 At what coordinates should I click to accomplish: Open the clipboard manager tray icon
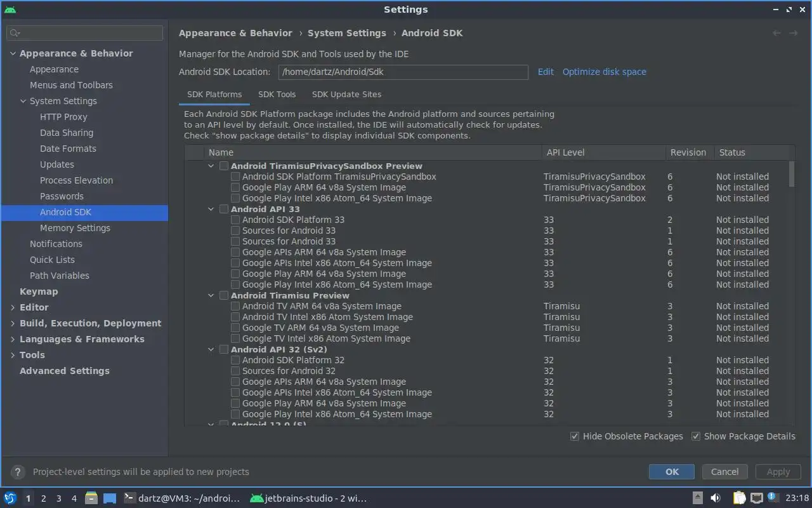click(740, 498)
